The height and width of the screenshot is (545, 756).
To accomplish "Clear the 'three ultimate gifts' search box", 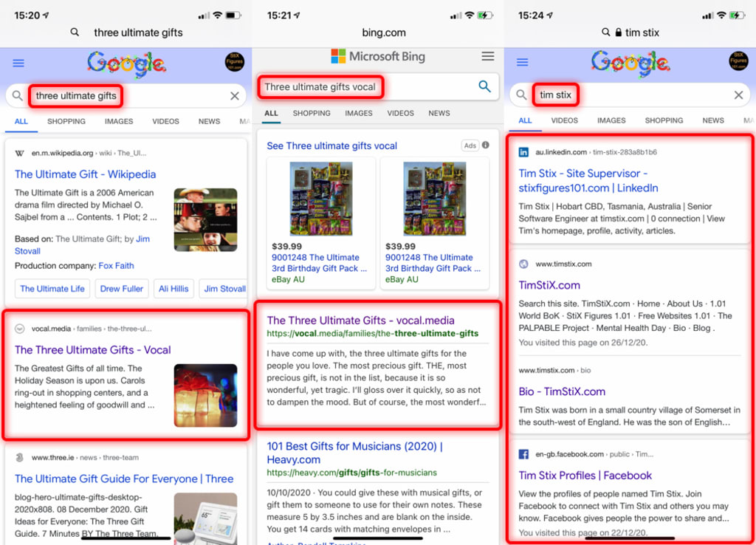I will 235,96.
